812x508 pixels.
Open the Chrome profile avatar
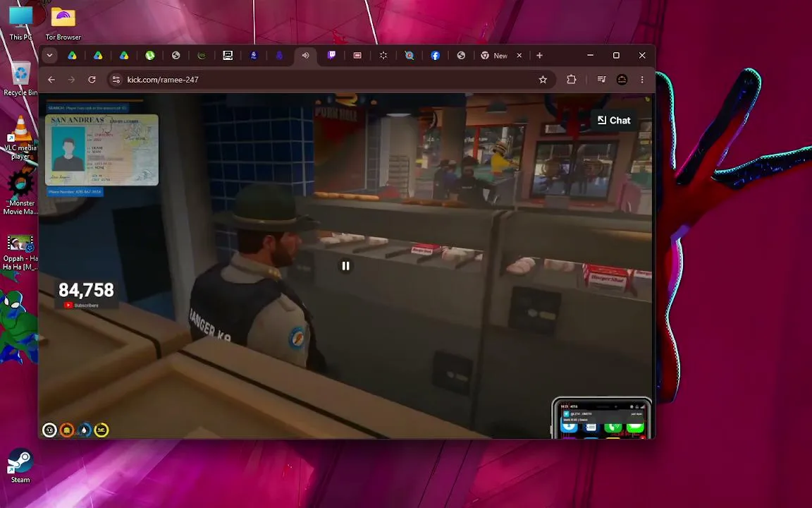[622, 79]
